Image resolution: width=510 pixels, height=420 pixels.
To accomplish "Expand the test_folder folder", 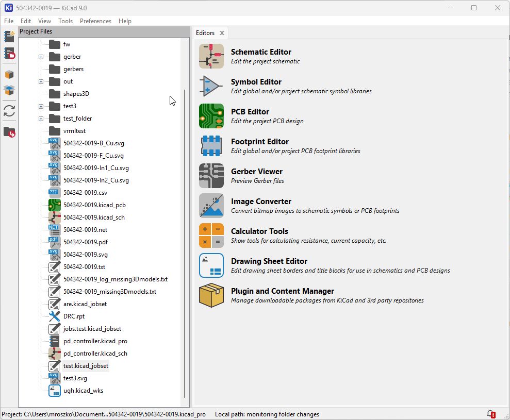I will pos(41,119).
